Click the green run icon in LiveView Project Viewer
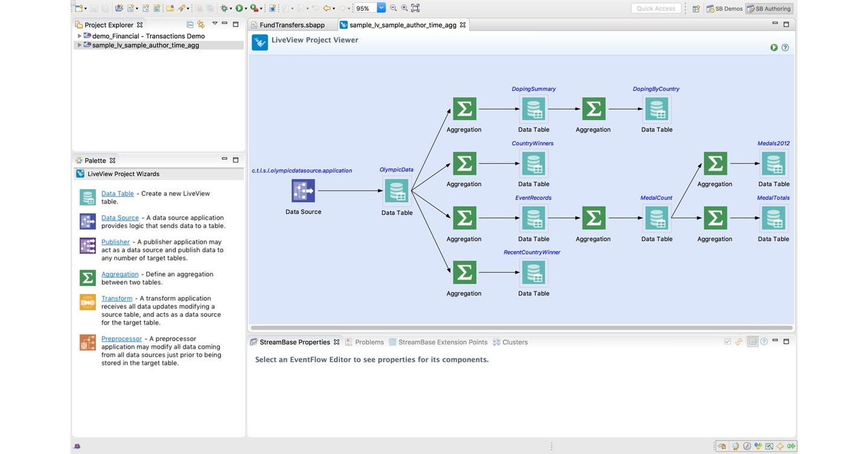The height and width of the screenshot is (454, 868). click(x=774, y=48)
